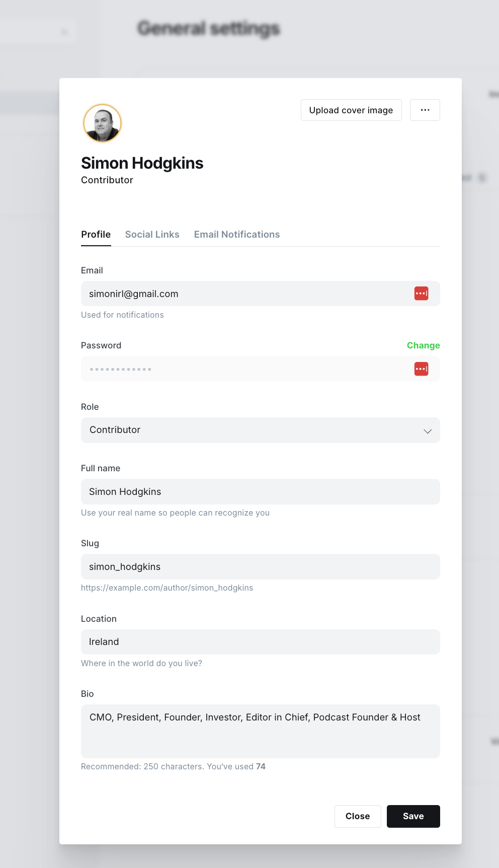Click Simon Hodgkins' profile avatar photo

point(102,123)
